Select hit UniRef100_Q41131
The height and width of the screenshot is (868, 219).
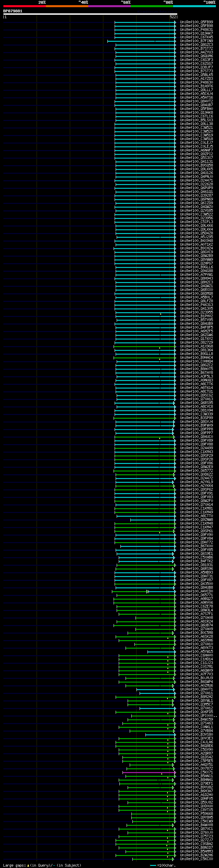coord(196,161)
